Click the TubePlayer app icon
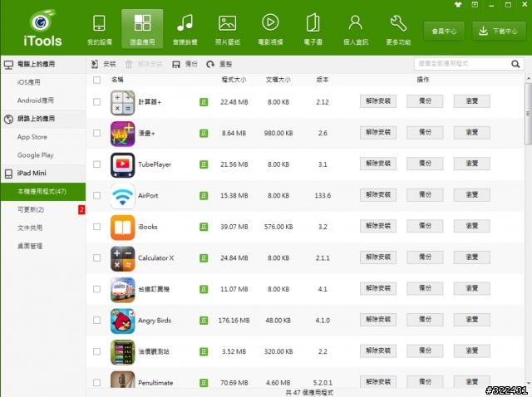The height and width of the screenshot is (397, 532). pyautogui.click(x=122, y=164)
